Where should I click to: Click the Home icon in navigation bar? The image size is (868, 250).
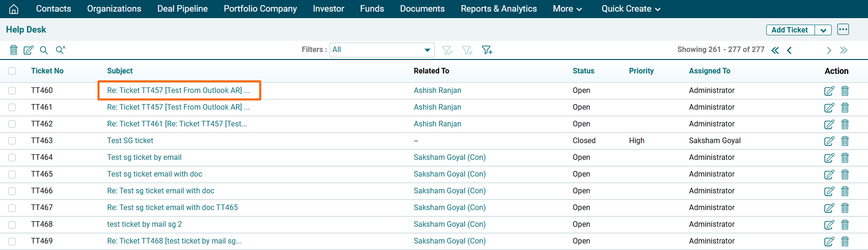coord(14,9)
